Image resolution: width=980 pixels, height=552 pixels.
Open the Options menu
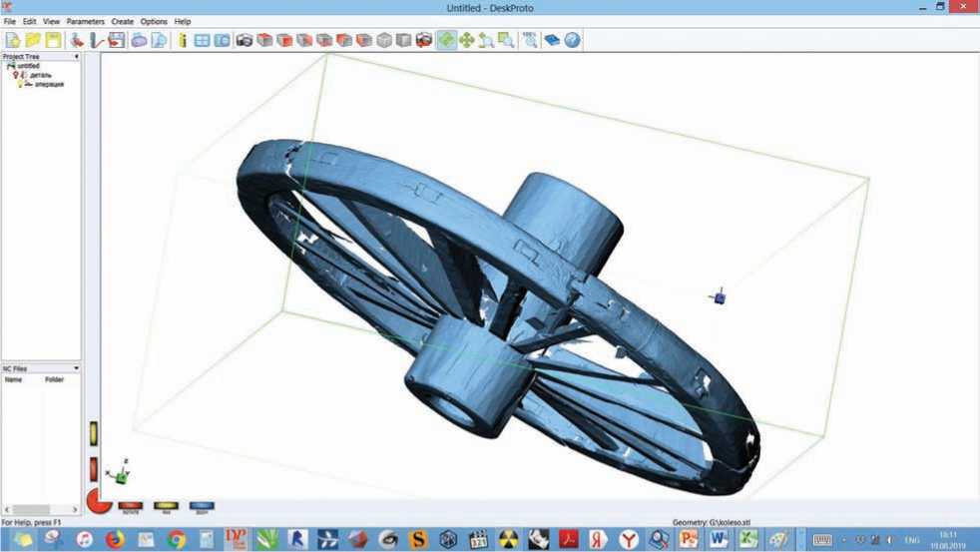tap(154, 21)
